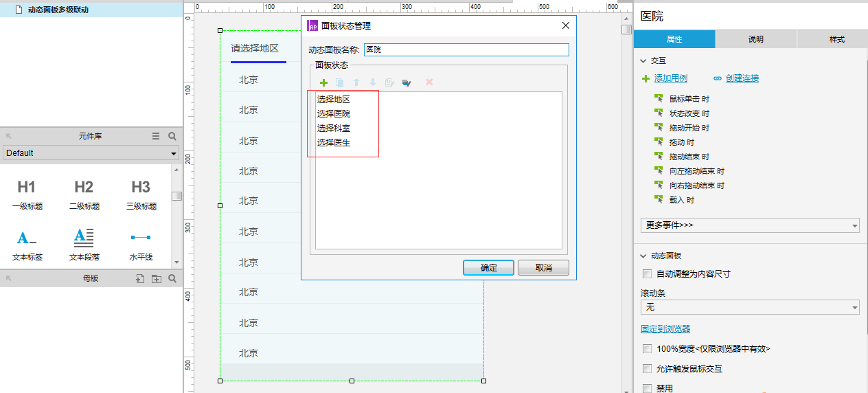Collapse the 交互 section

(643, 61)
